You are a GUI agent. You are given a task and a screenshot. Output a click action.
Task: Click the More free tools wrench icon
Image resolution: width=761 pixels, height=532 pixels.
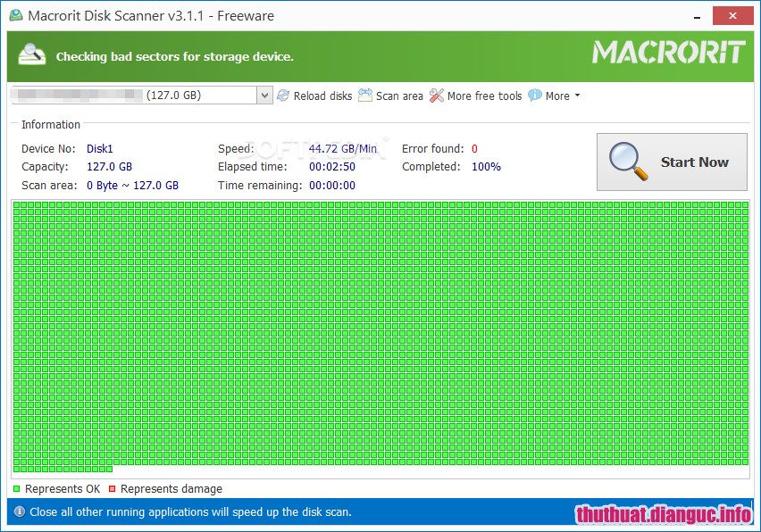coord(436,96)
